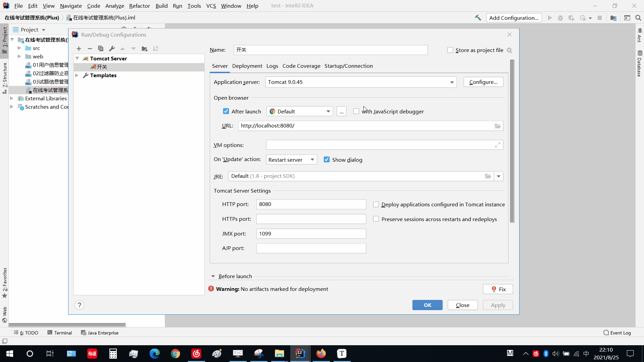The height and width of the screenshot is (362, 644).
Task: Create new folder in configurations toolbar
Action: click(145, 49)
